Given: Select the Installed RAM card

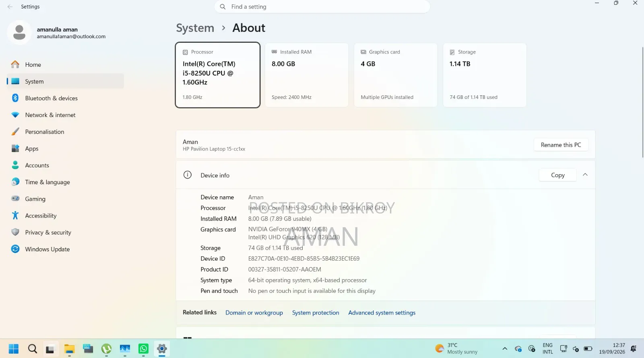Looking at the screenshot, I should 307,75.
